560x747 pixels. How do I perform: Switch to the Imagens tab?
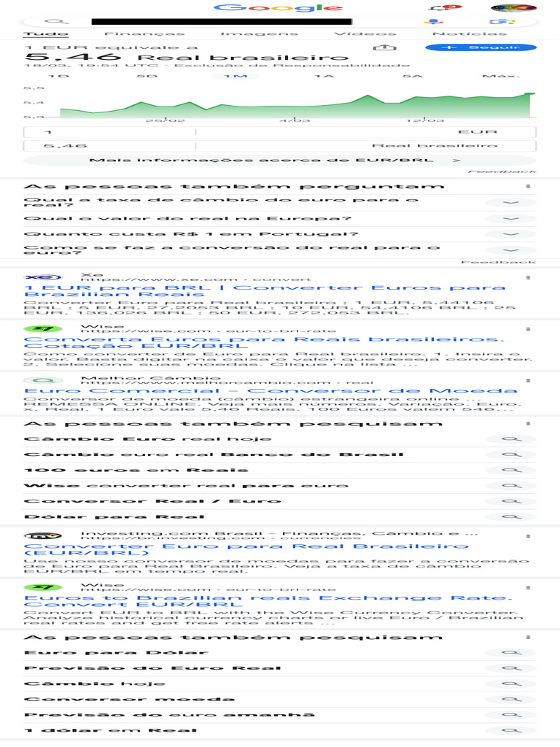pos(260,34)
